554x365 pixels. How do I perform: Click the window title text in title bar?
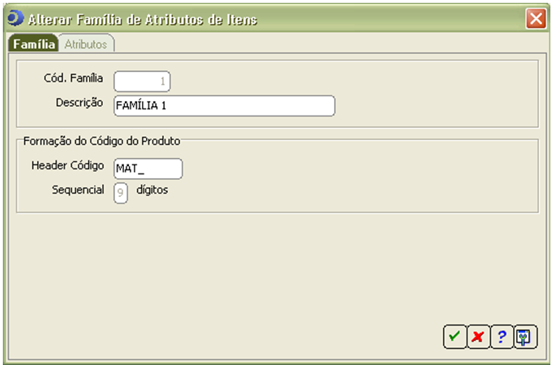pos(142,20)
